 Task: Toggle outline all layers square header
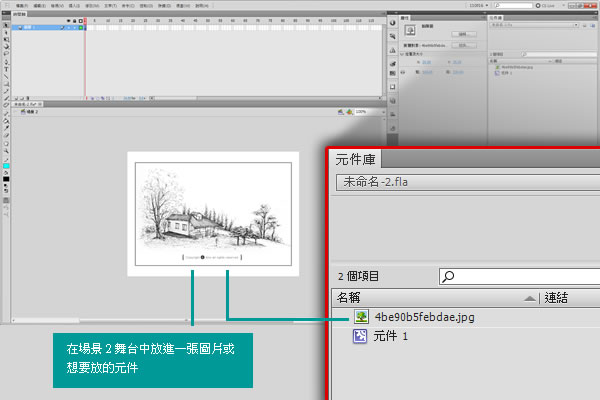[x=81, y=21]
